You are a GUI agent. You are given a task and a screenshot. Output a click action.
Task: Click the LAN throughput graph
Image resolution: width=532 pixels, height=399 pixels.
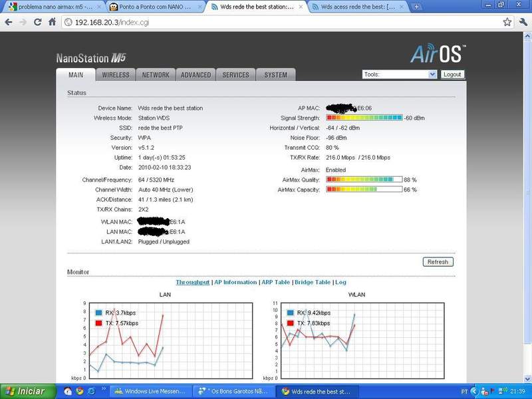tap(170, 340)
